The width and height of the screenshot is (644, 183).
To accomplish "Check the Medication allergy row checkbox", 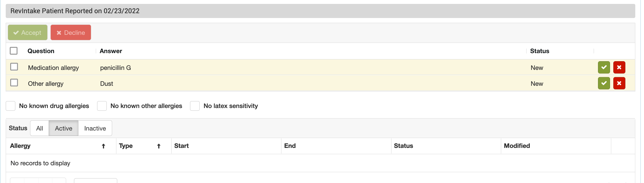I will (x=14, y=67).
